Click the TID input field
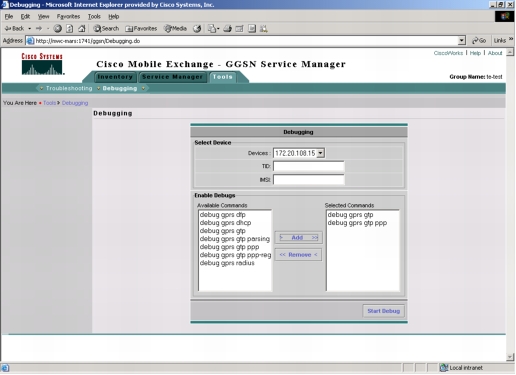 pyautogui.click(x=309, y=166)
